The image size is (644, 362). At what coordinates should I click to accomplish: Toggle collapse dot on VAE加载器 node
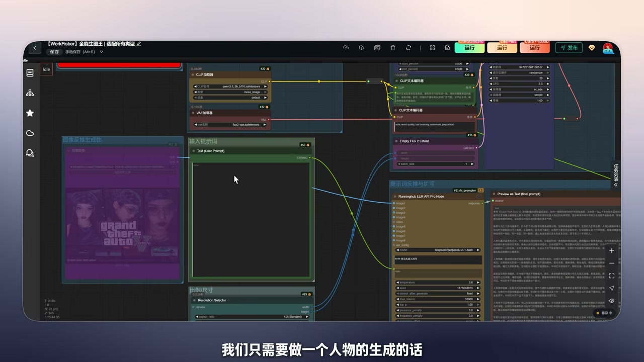[193, 113]
